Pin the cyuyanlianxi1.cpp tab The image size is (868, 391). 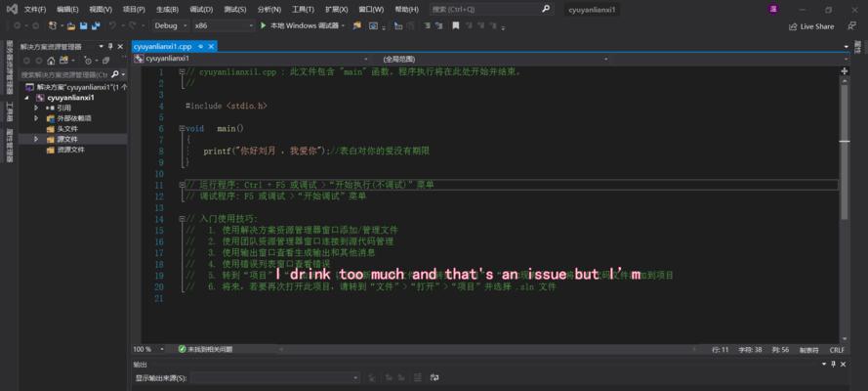point(201,47)
